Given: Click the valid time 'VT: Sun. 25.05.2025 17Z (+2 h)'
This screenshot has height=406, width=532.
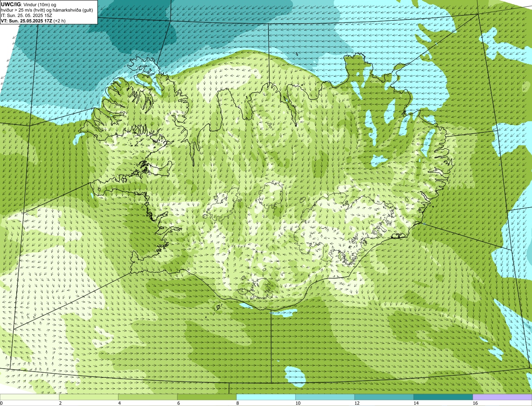Looking at the screenshot, I should pos(33,20).
